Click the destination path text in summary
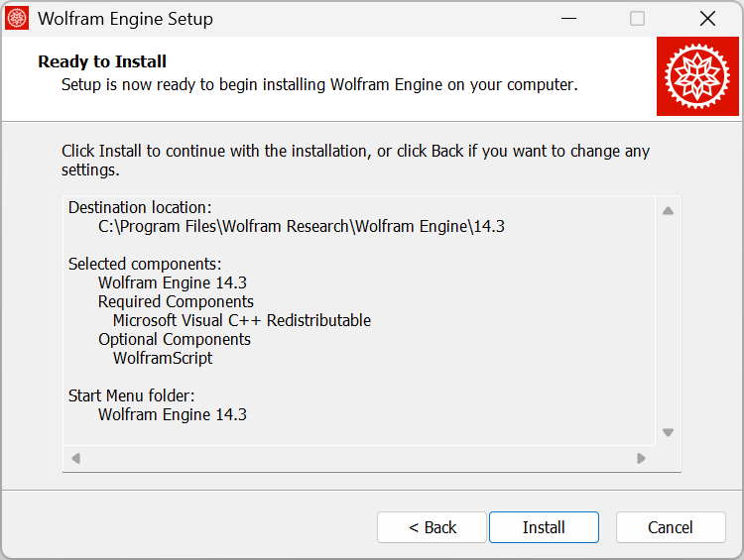Image resolution: width=744 pixels, height=560 pixels. (302, 226)
